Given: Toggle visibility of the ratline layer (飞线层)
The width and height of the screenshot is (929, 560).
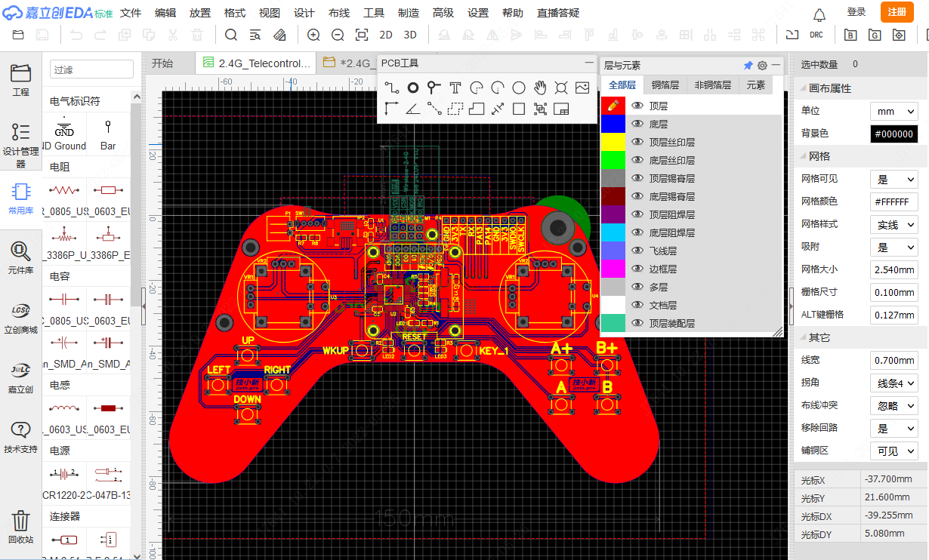Looking at the screenshot, I should click(637, 251).
